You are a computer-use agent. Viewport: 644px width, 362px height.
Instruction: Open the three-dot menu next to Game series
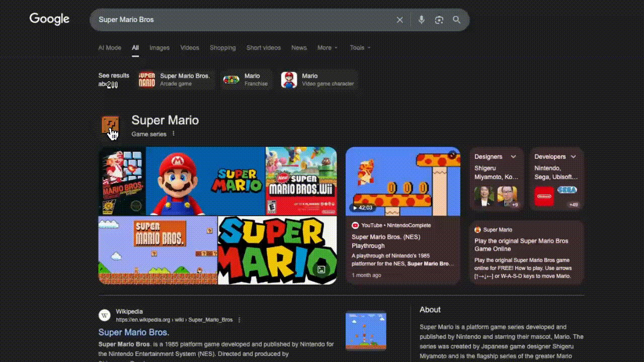[x=173, y=134]
